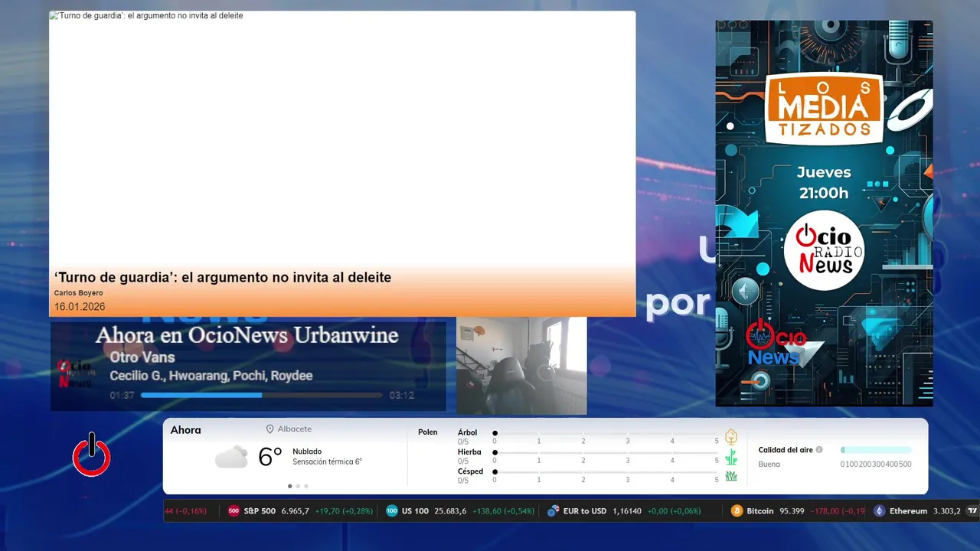This screenshot has height=551, width=980.
Task: Click the cloudy weather icon
Action: pos(231,457)
